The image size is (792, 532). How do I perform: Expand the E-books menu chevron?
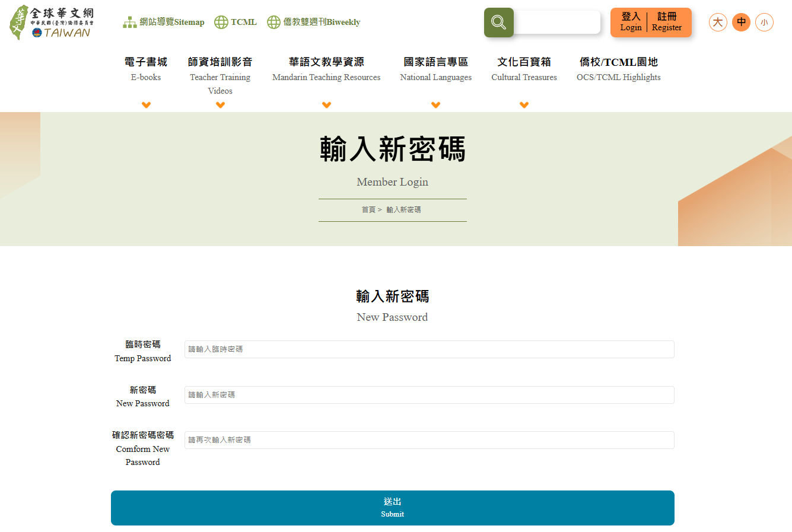point(146,105)
